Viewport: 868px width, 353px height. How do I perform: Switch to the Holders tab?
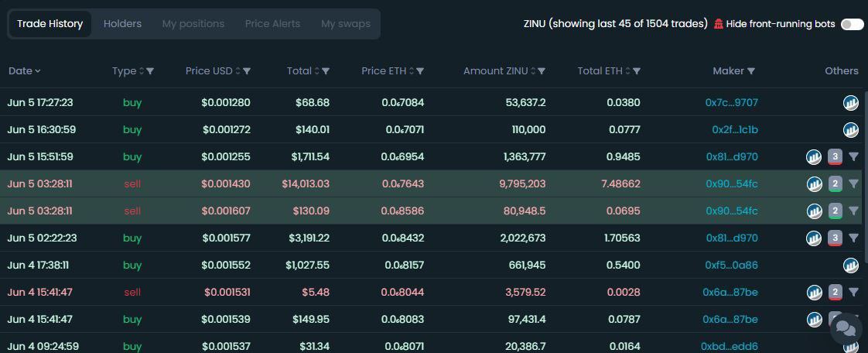pyautogui.click(x=122, y=24)
